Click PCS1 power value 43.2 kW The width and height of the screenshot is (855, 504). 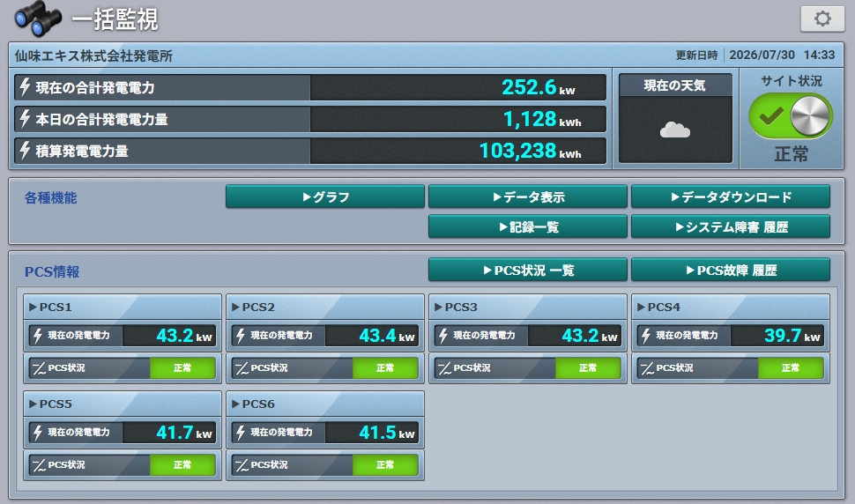point(184,336)
